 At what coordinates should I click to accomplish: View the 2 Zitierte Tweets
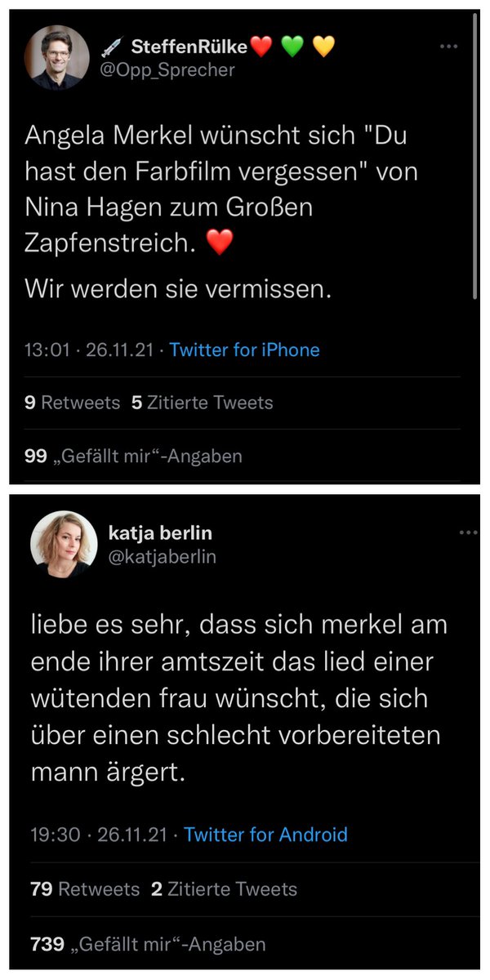[224, 889]
